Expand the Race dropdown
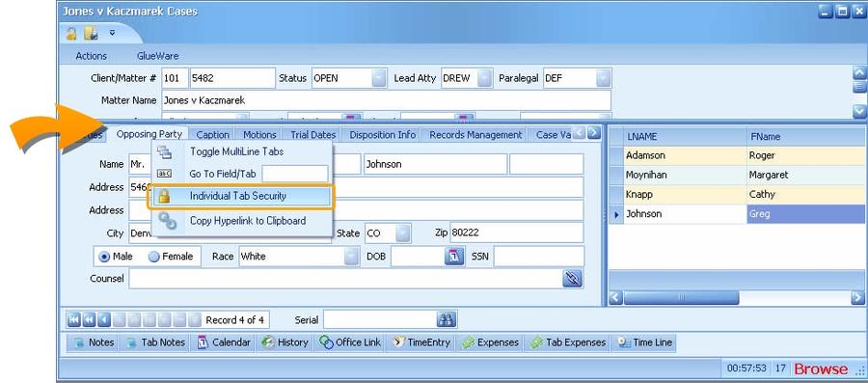Screen dimensions: 868x383 coord(351,257)
